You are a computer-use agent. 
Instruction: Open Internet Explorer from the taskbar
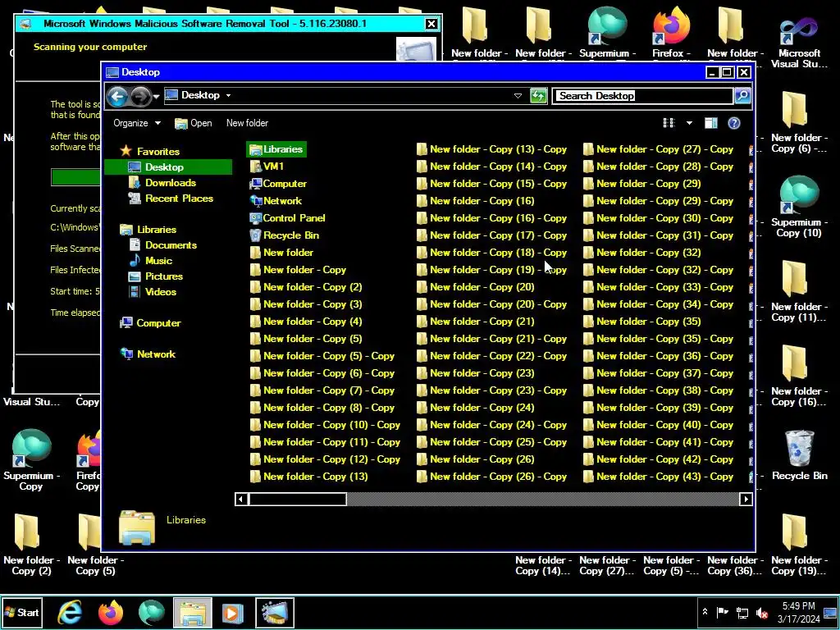(70, 612)
